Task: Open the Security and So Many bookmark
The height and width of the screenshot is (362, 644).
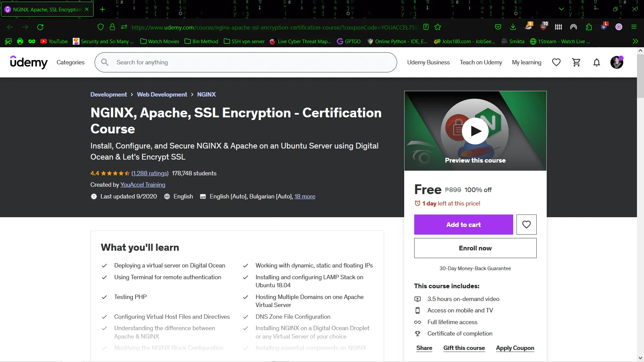Action: tap(103, 41)
